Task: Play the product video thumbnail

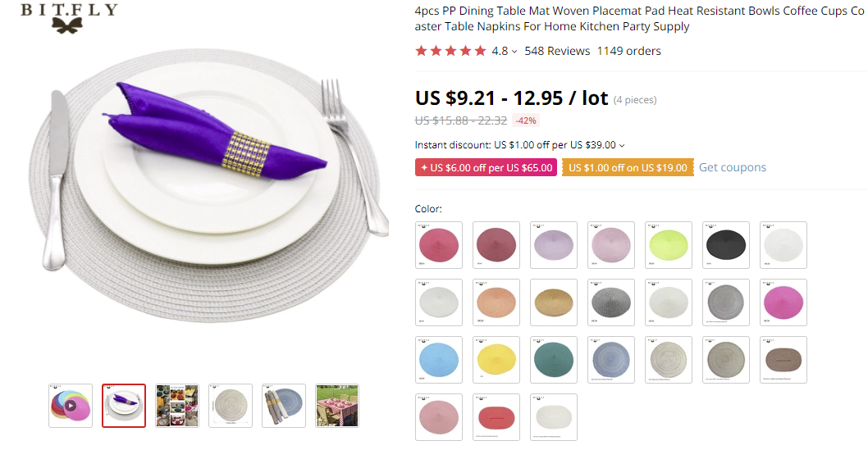Action: (71, 405)
